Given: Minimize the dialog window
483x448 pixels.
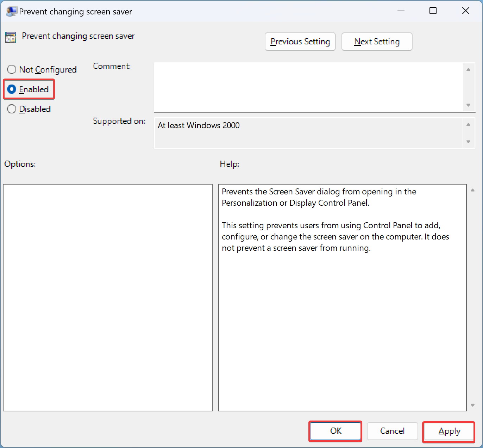Looking at the screenshot, I should click(x=401, y=11).
